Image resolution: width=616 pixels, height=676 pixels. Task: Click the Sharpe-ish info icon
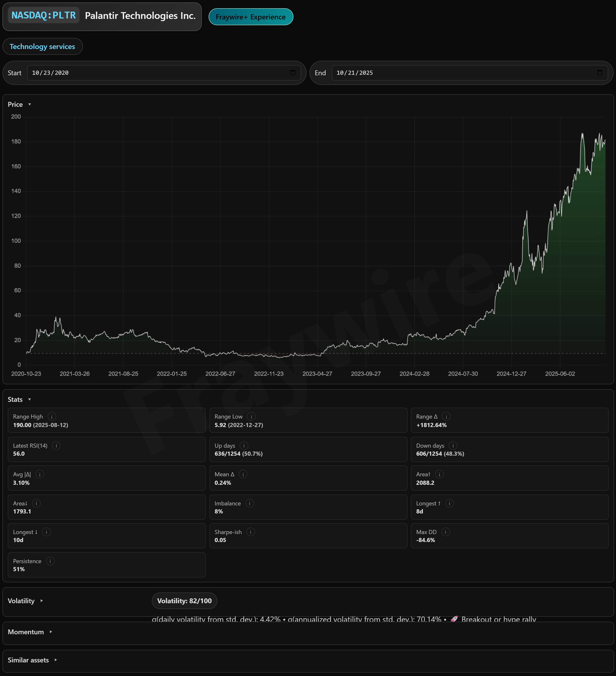[250, 532]
